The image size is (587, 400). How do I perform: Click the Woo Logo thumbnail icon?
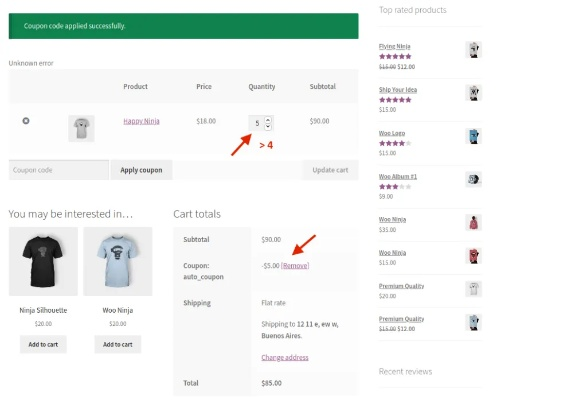click(x=474, y=136)
